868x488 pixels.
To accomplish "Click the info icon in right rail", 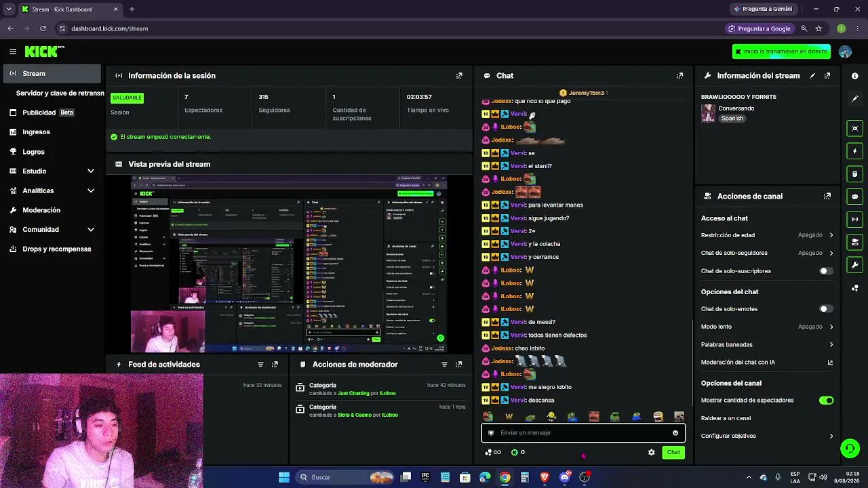I will [x=854, y=76].
